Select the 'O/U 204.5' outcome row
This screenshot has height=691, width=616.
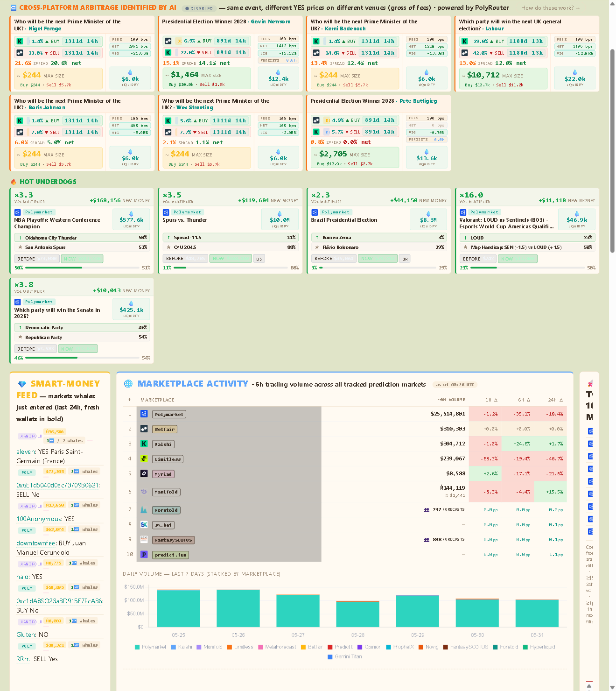230,247
